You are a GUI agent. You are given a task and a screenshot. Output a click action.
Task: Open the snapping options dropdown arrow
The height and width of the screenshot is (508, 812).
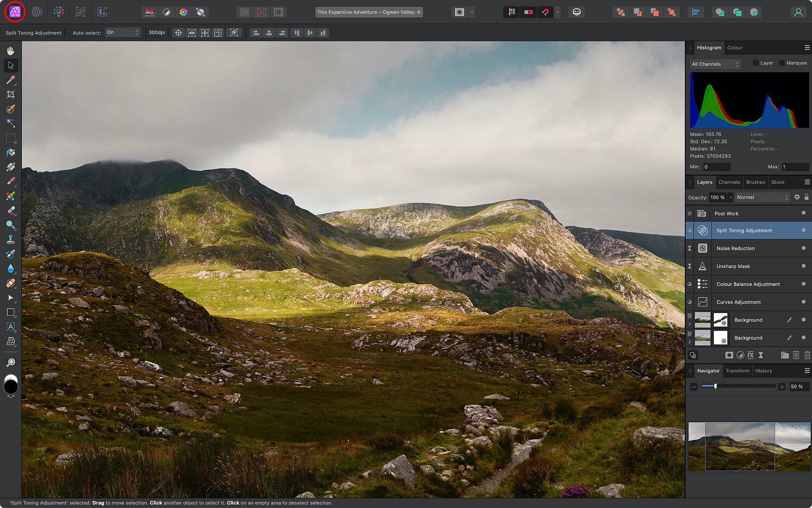point(557,12)
